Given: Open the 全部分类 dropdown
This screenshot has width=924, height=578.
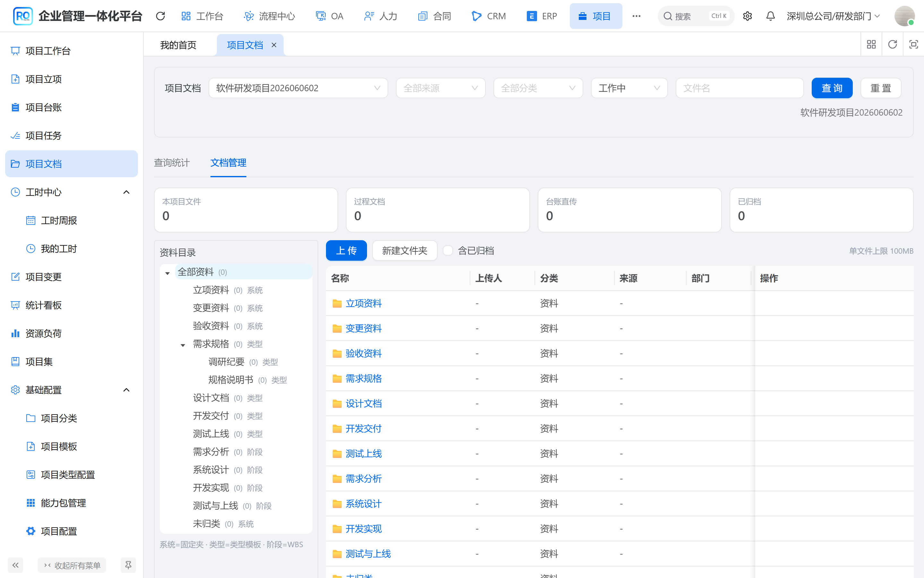Looking at the screenshot, I should 538,88.
